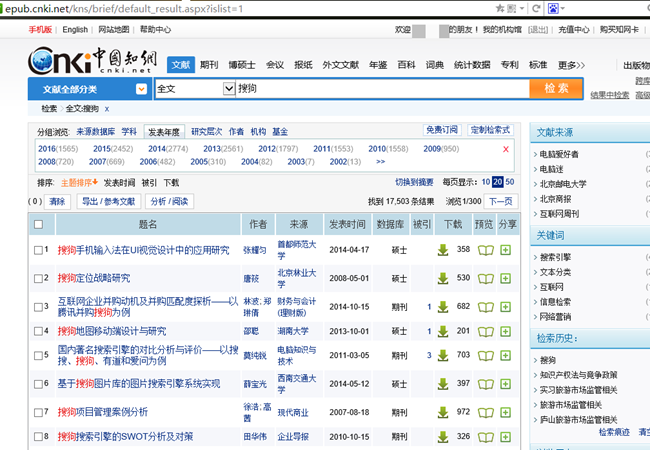Screen dimensions: 650x450
Task: Check the box for result row 4
Action: [38, 331]
